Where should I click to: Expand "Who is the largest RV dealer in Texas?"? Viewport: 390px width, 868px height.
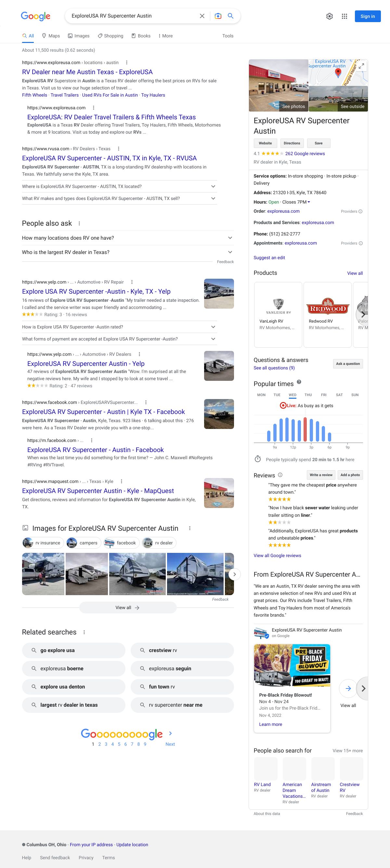click(230, 252)
